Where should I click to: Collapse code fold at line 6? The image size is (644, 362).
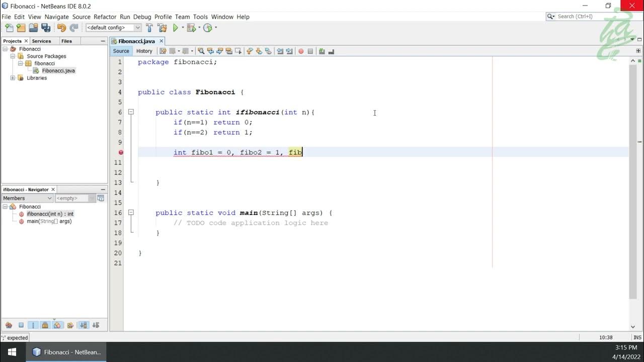[x=131, y=112]
